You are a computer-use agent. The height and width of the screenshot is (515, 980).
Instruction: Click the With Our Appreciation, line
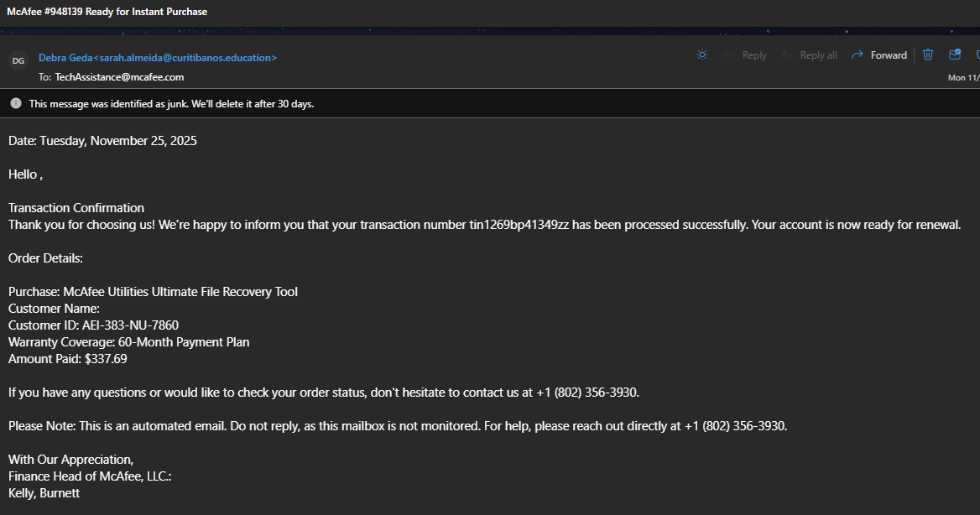click(70, 460)
